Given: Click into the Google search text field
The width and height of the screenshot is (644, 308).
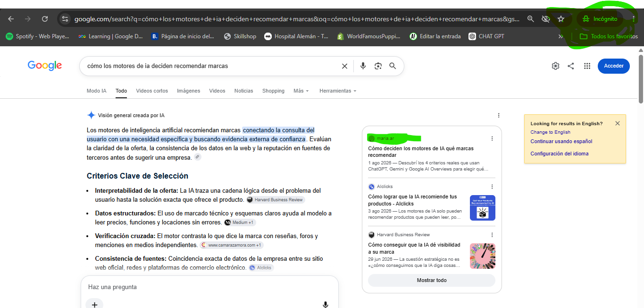Looking at the screenshot, I should pos(210,66).
